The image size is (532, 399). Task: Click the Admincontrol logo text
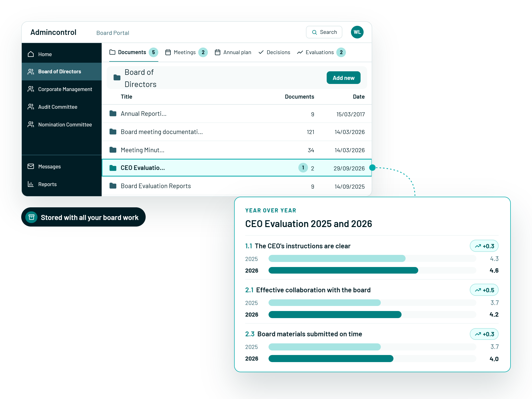53,32
